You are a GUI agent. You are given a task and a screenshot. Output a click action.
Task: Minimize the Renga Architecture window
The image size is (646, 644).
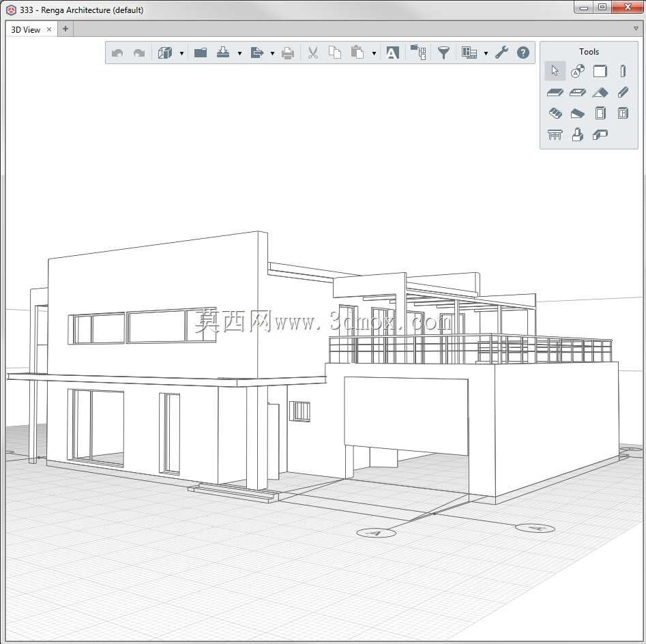click(583, 8)
